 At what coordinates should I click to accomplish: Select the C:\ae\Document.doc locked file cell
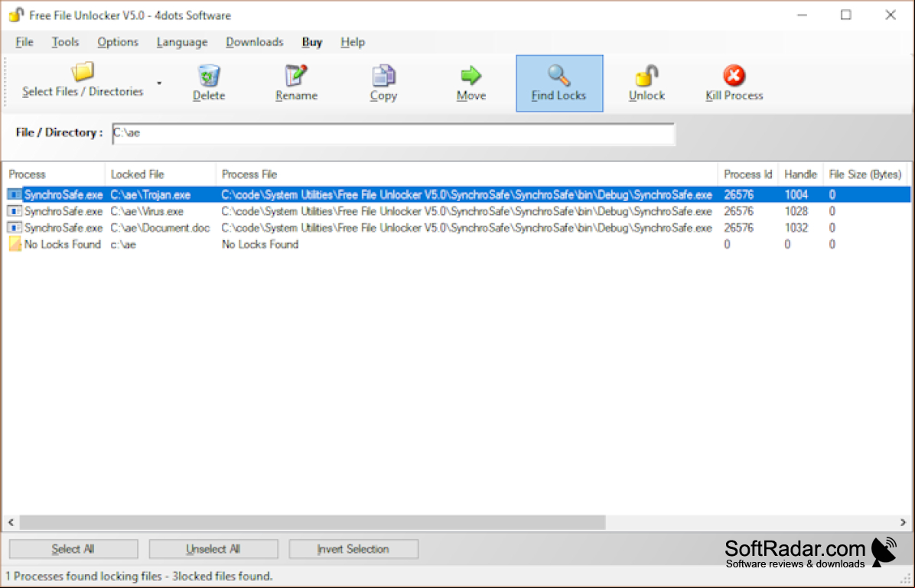coord(160,228)
